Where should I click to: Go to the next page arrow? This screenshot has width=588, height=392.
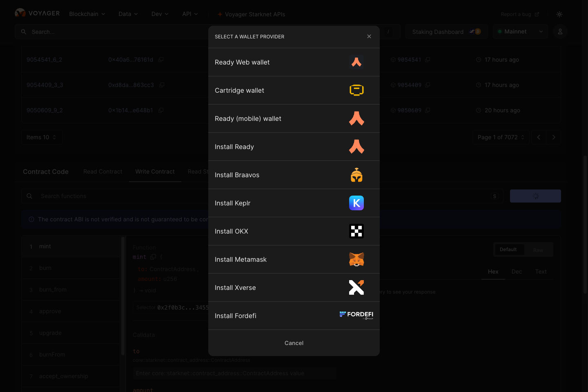click(554, 137)
